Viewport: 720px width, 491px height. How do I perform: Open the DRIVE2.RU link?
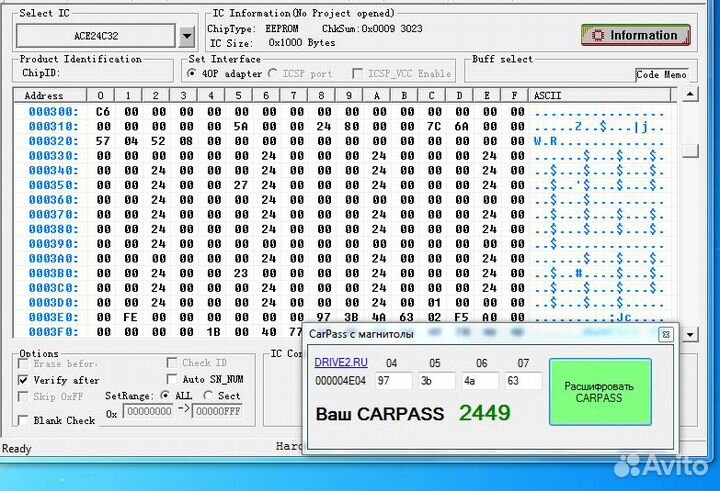tap(340, 362)
